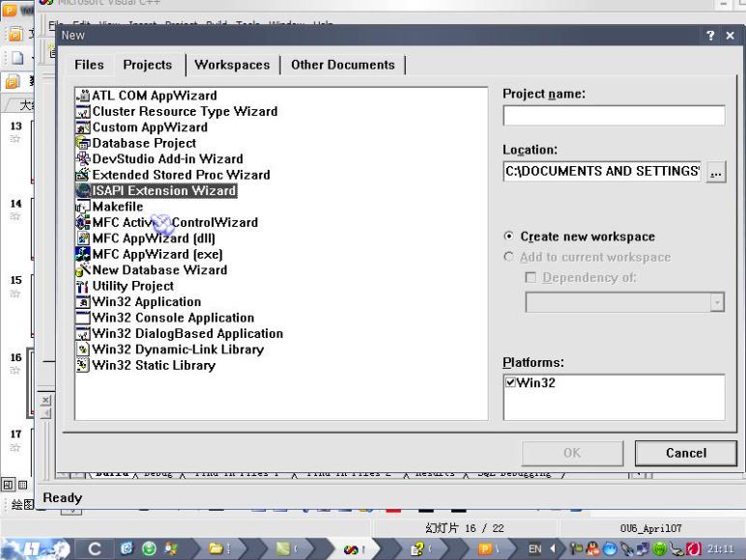The height and width of the screenshot is (560, 746).
Task: Click the 'Ready' status bar text
Action: tap(62, 498)
